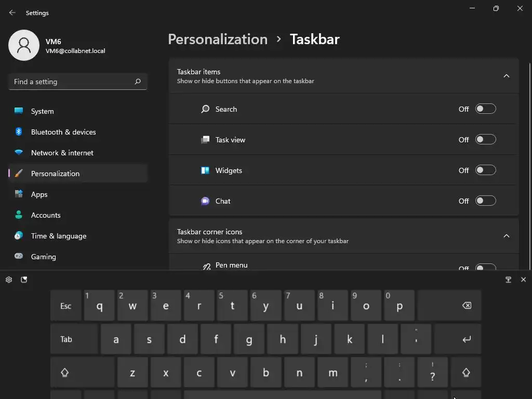532x399 pixels.
Task: Toggle Chat taskbar button on
Action: point(485,201)
